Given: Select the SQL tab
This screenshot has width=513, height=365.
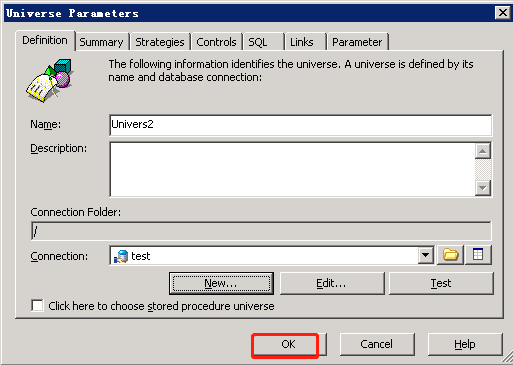Looking at the screenshot, I should tap(263, 42).
